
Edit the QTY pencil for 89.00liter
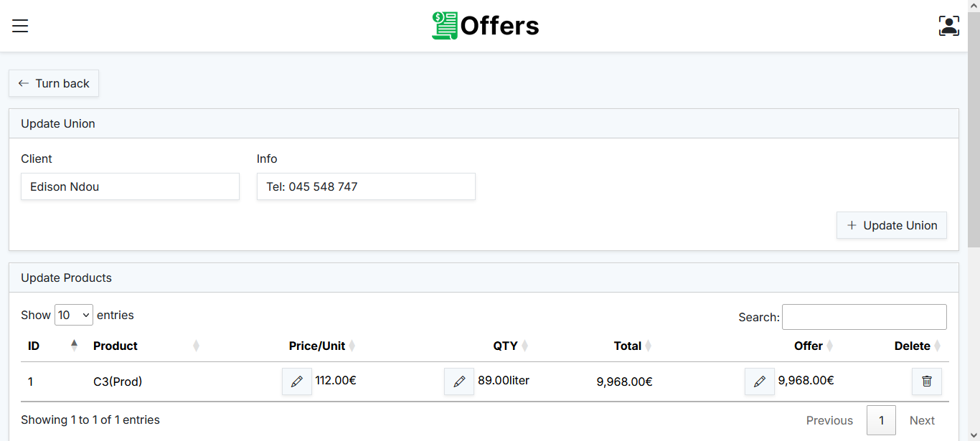[459, 381]
